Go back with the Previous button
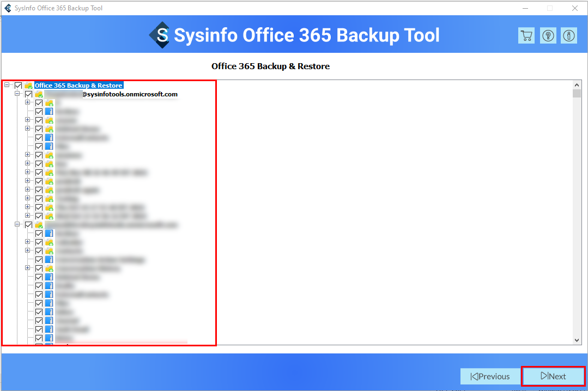The height and width of the screenshot is (391, 588). pyautogui.click(x=490, y=376)
